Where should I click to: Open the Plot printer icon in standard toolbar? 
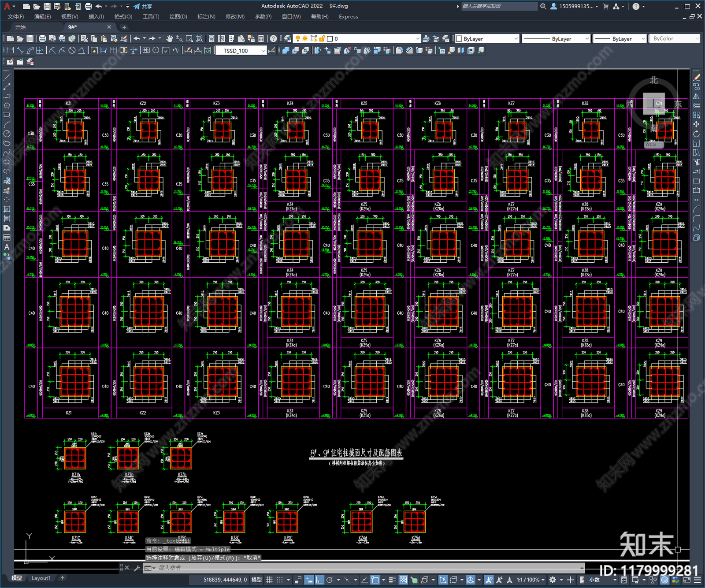coord(42,39)
